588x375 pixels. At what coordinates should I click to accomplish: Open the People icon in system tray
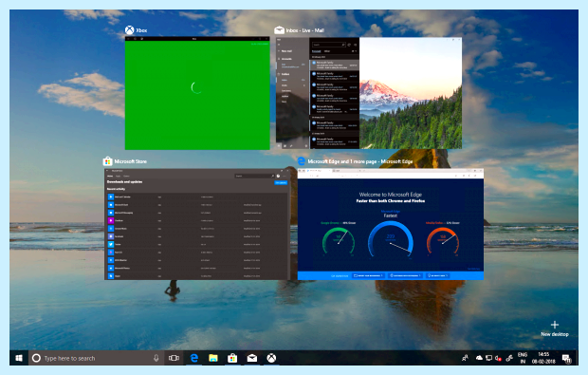point(465,358)
